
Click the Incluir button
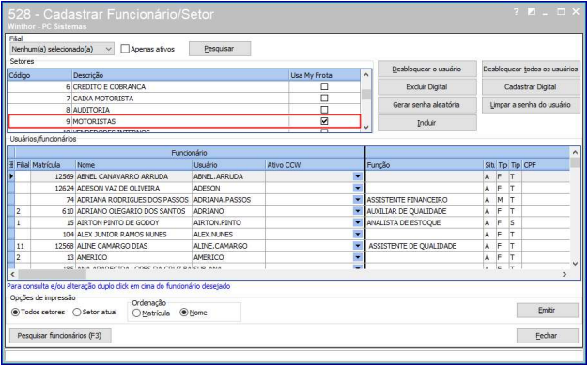[427, 123]
